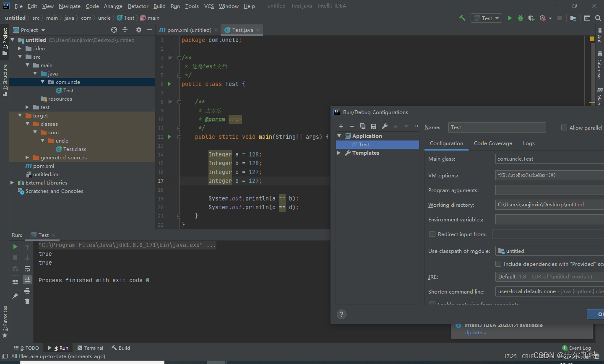Copy the configuration using copy icon
This screenshot has height=364, width=604.
click(363, 126)
